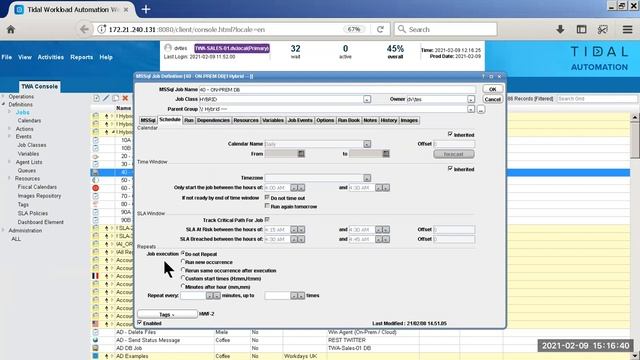The width and height of the screenshot is (640, 360).
Task: Toggle the Do not time out checkbox
Action: coord(267,197)
